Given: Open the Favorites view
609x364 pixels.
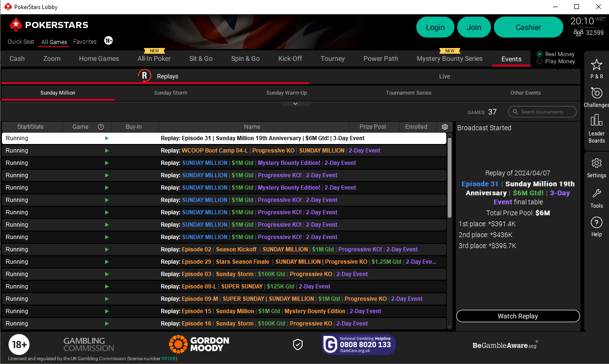Looking at the screenshot, I should click(x=85, y=41).
